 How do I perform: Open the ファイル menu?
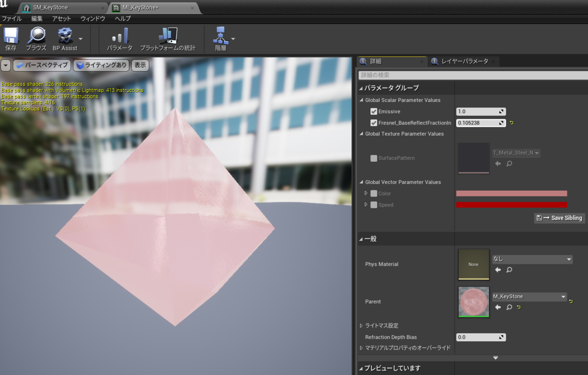(x=12, y=19)
